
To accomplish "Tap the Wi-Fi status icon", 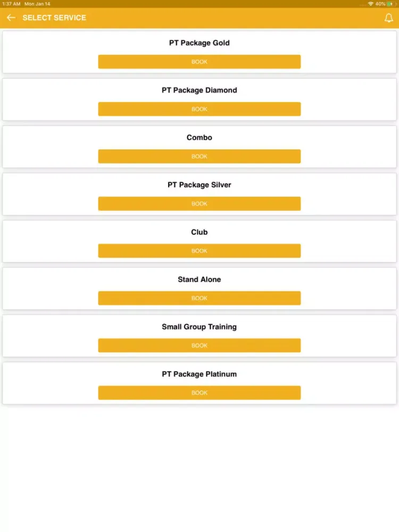I will point(370,4).
